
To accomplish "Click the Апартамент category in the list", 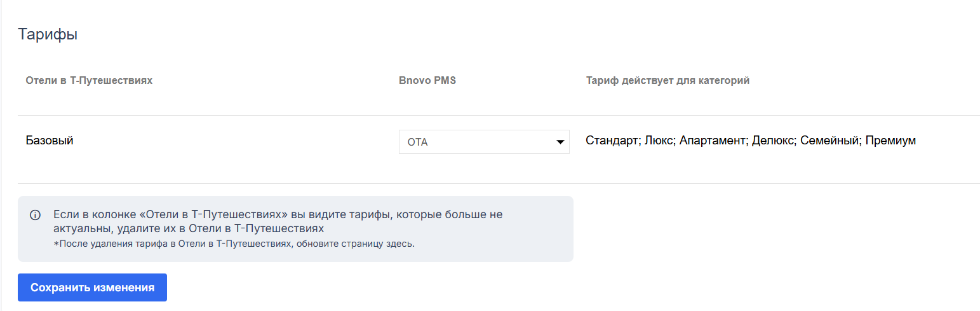I will coord(712,141).
